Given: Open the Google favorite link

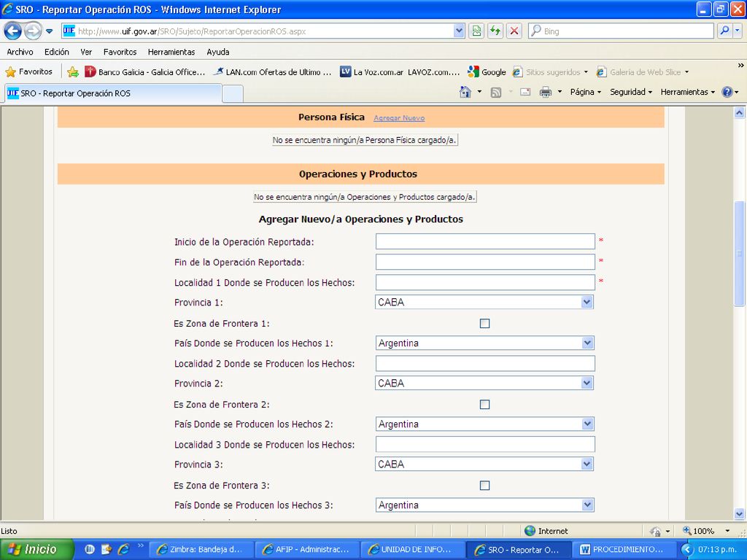Looking at the screenshot, I should (487, 72).
